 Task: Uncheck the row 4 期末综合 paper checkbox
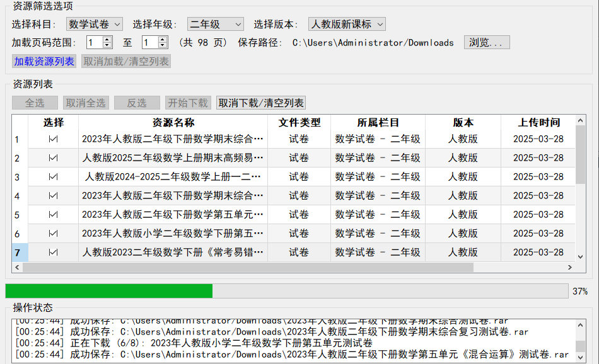[x=54, y=196]
